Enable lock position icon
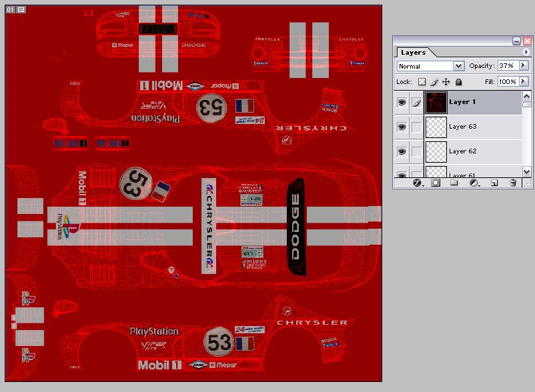535x392 pixels. [x=446, y=81]
